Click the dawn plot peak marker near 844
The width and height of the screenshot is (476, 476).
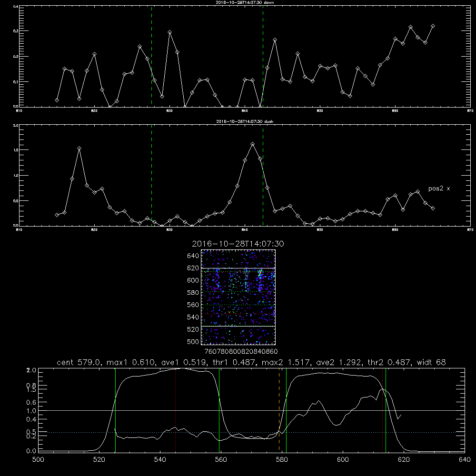[x=275, y=40]
